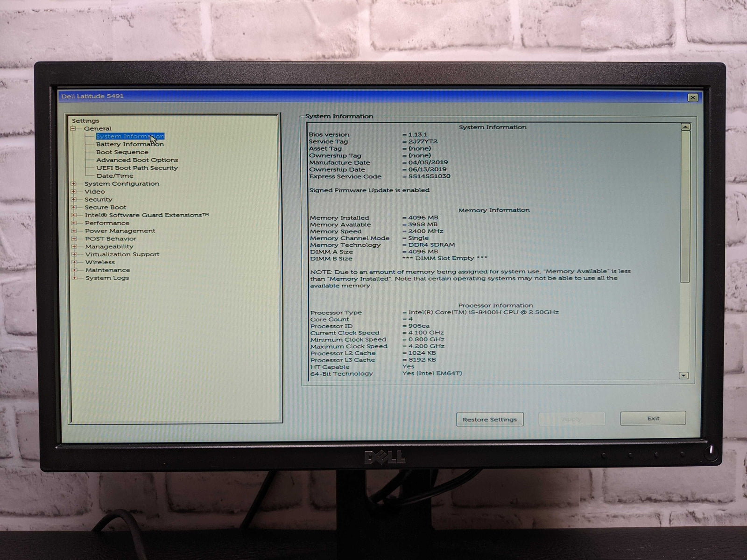This screenshot has height=560, width=747.
Task: Click Express Service Code 5514551030
Action: [429, 176]
